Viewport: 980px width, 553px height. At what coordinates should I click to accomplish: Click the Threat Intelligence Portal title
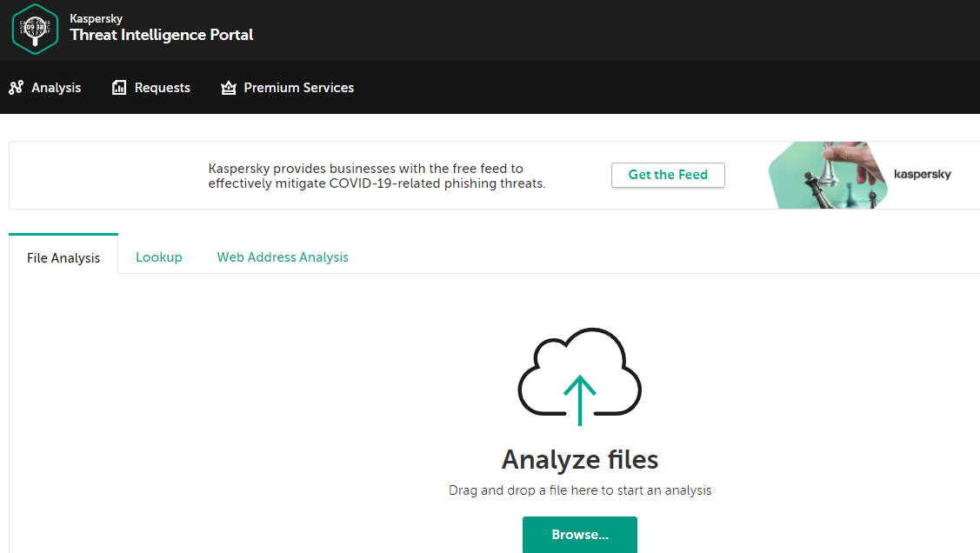click(161, 35)
